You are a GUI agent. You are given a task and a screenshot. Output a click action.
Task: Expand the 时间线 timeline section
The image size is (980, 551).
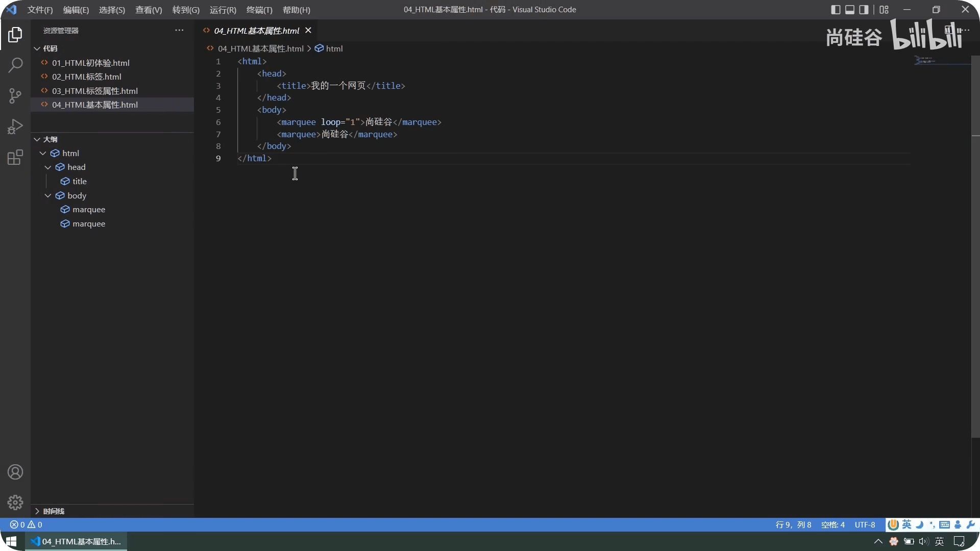pos(37,511)
